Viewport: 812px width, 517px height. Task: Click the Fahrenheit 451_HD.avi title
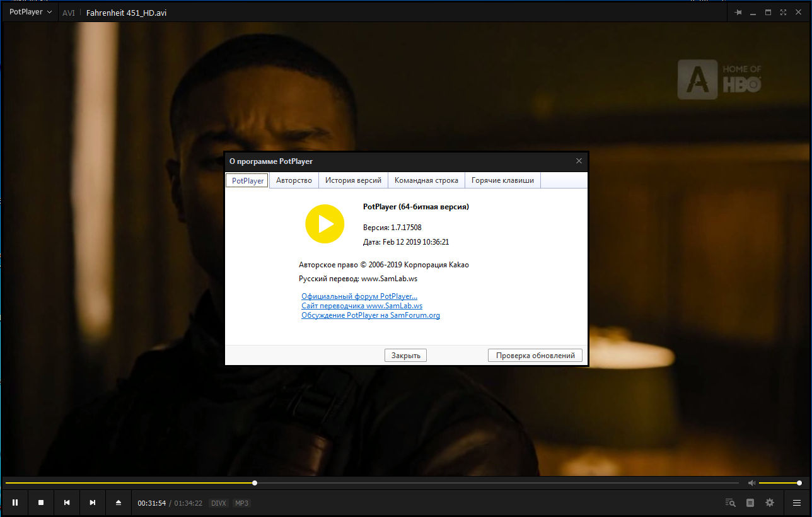(127, 13)
